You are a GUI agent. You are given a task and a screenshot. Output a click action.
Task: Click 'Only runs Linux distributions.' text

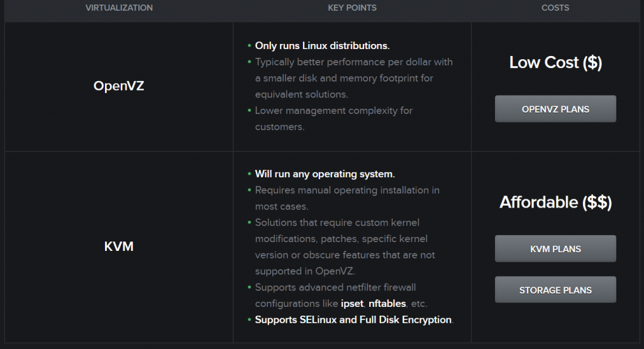pyautogui.click(x=323, y=45)
